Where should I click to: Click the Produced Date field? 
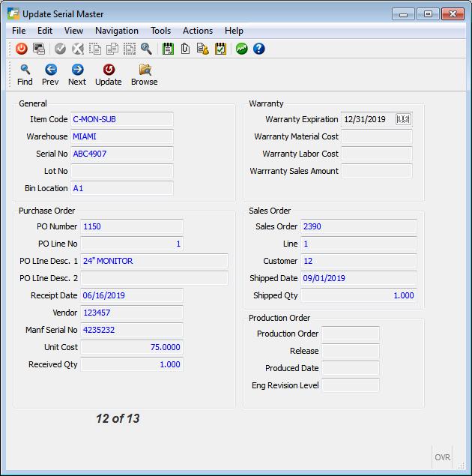click(x=351, y=368)
